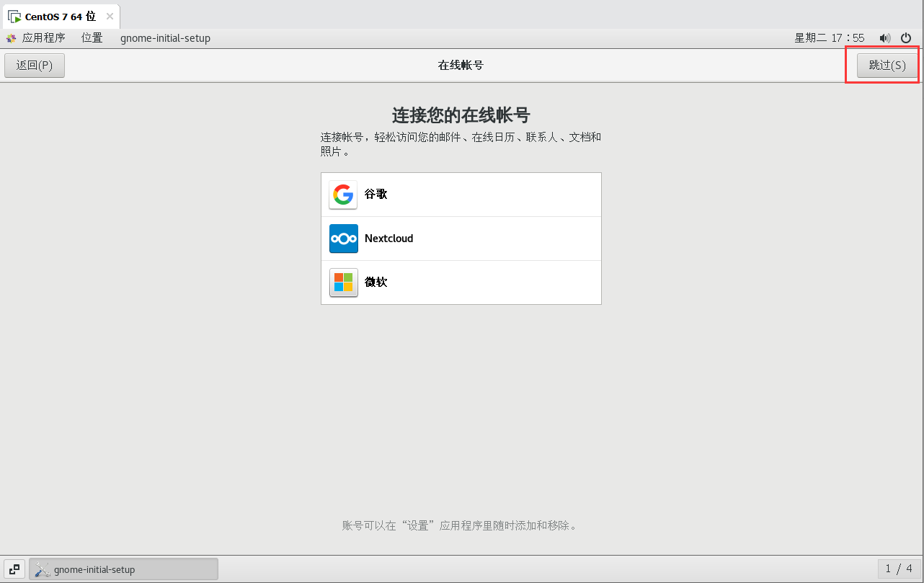Open the power icon in top bar
Viewport: 924px width, 583px height.
tap(906, 38)
